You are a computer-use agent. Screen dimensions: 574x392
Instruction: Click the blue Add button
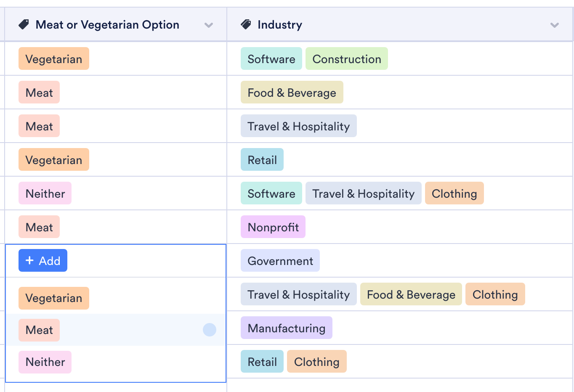pyautogui.click(x=43, y=261)
